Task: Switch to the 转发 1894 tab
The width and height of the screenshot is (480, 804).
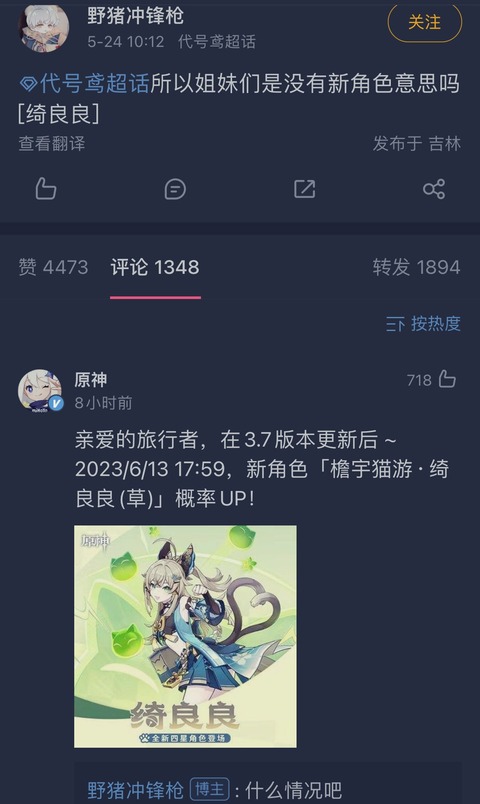Action: coord(416,267)
